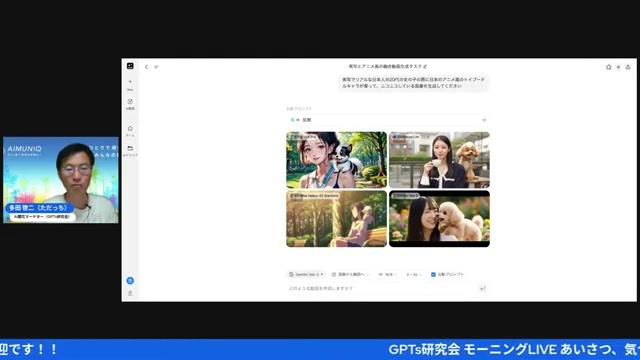Start a new task with the plus icon
The height and width of the screenshot is (360, 640).
pos(130,82)
